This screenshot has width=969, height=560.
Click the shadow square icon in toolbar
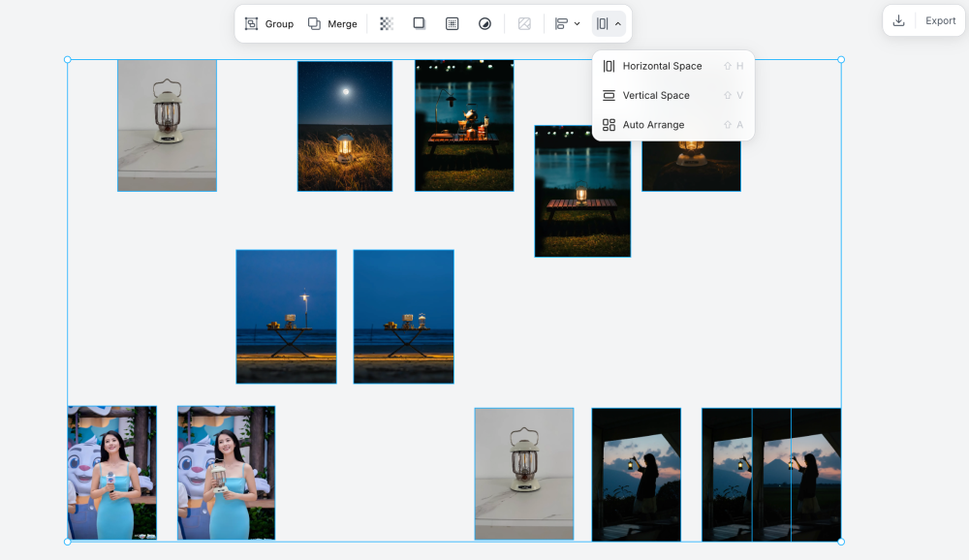tap(420, 23)
